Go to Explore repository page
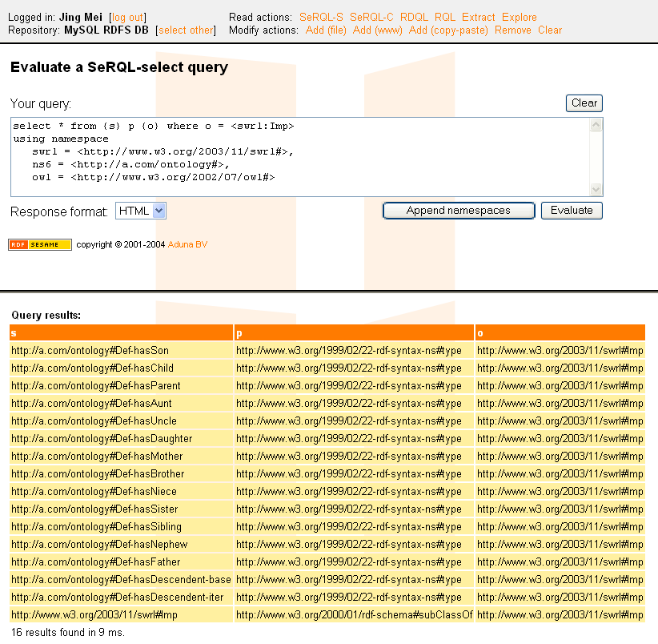Image resolution: width=658 pixels, height=644 pixels. [520, 17]
